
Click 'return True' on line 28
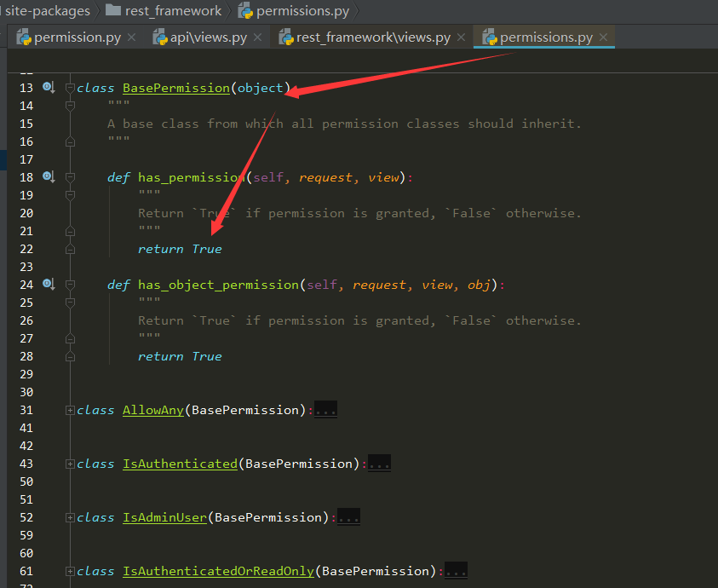point(180,356)
